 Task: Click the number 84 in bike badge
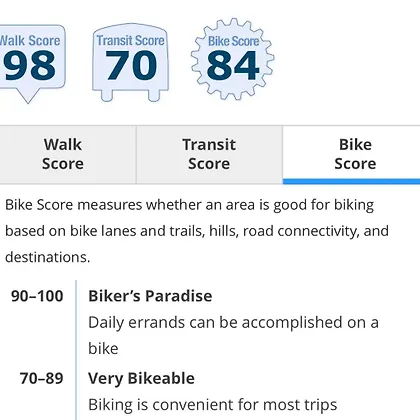tap(233, 66)
